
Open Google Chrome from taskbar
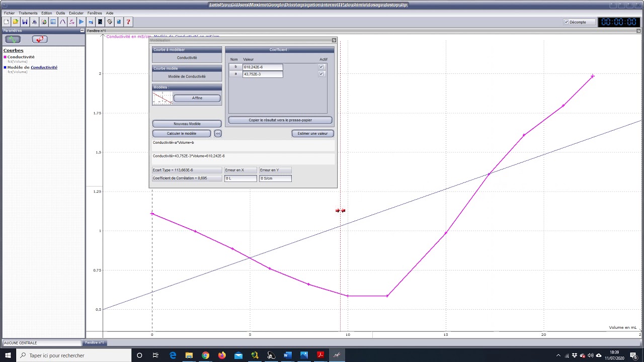(205, 355)
